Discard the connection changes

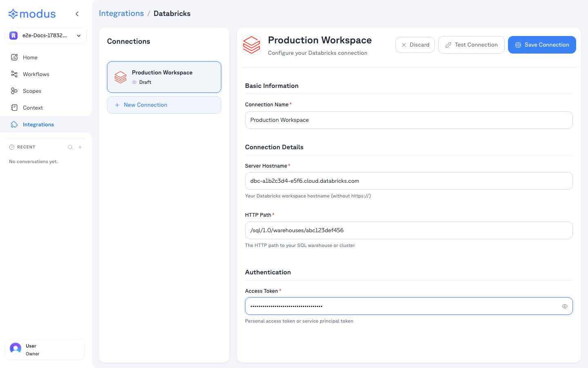(x=415, y=45)
